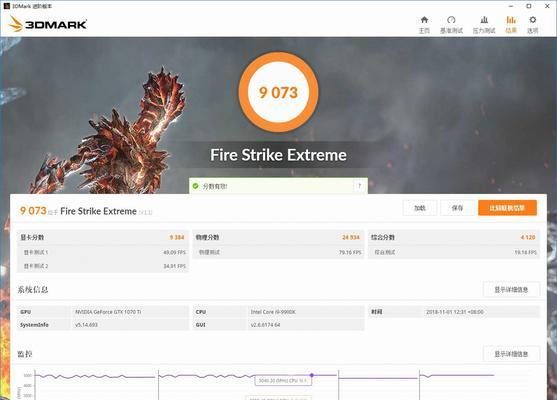Select the Intel Core i9-9900K CPU text
557x400 pixels.
(273, 312)
